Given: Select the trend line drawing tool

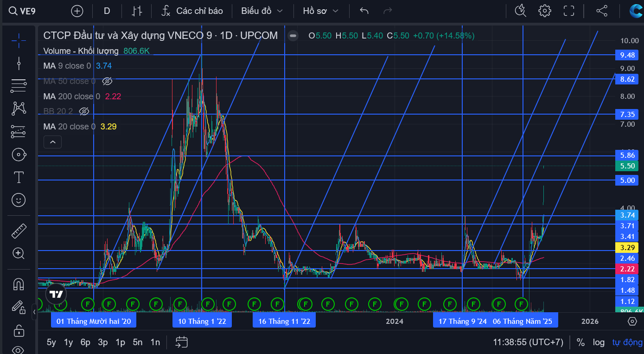Looking at the screenshot, I should (19, 63).
